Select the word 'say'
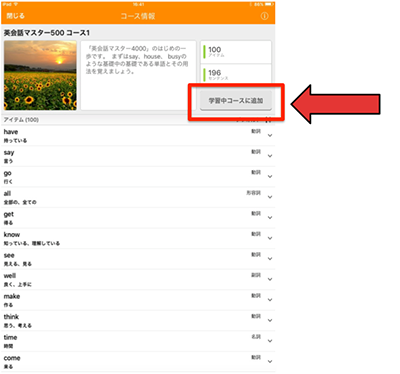 tap(9, 153)
